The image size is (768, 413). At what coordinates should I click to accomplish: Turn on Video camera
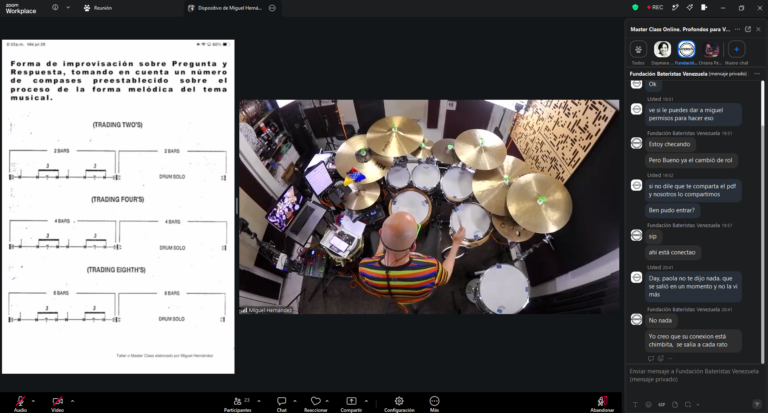click(x=57, y=401)
